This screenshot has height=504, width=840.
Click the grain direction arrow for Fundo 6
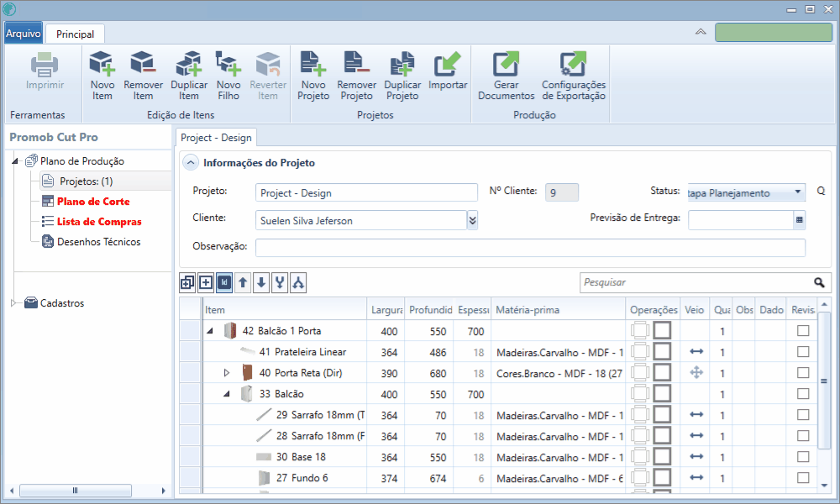696,478
